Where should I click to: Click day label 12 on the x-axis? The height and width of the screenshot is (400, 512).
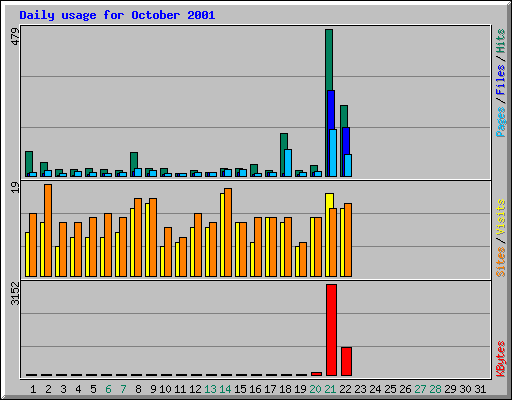coord(195,389)
